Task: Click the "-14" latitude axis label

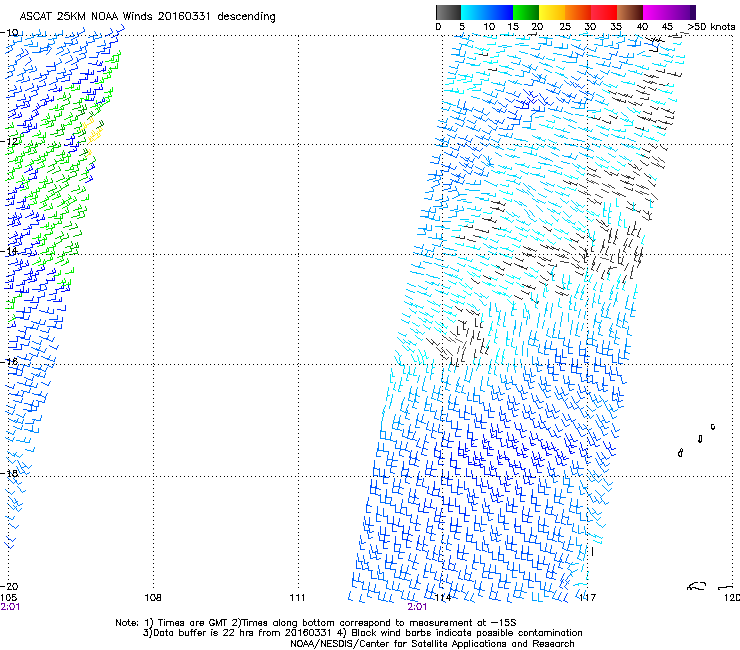Action: click(9, 251)
